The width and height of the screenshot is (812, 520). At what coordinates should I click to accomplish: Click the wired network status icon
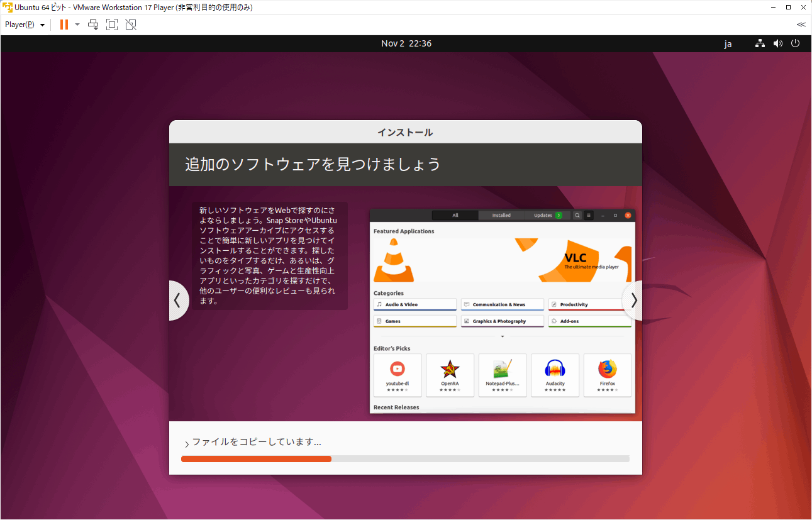[x=760, y=43]
